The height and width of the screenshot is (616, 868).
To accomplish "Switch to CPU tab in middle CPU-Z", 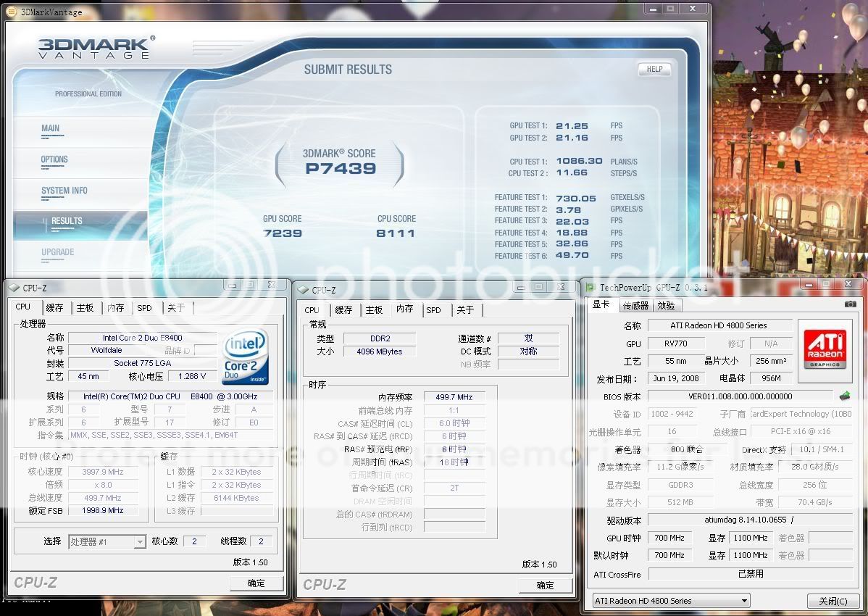I will (312, 310).
